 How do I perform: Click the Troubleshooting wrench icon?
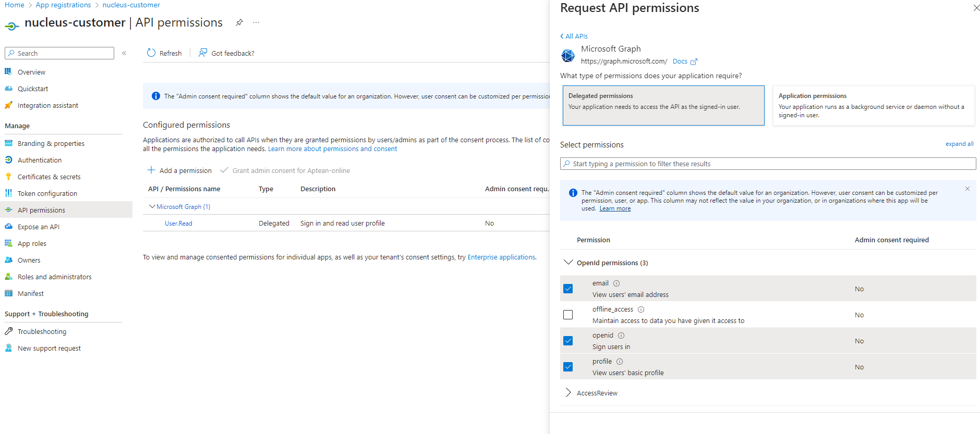pos(8,331)
